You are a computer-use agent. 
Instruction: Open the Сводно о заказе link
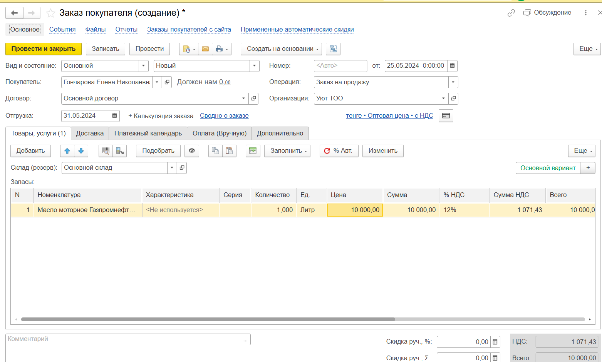224,116
